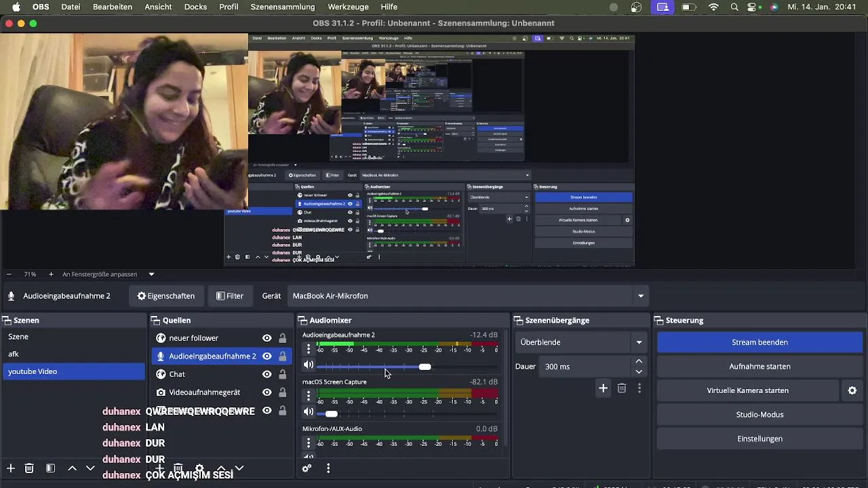Toggle lock on Chat source
The height and width of the screenshot is (488, 868).
pos(283,374)
